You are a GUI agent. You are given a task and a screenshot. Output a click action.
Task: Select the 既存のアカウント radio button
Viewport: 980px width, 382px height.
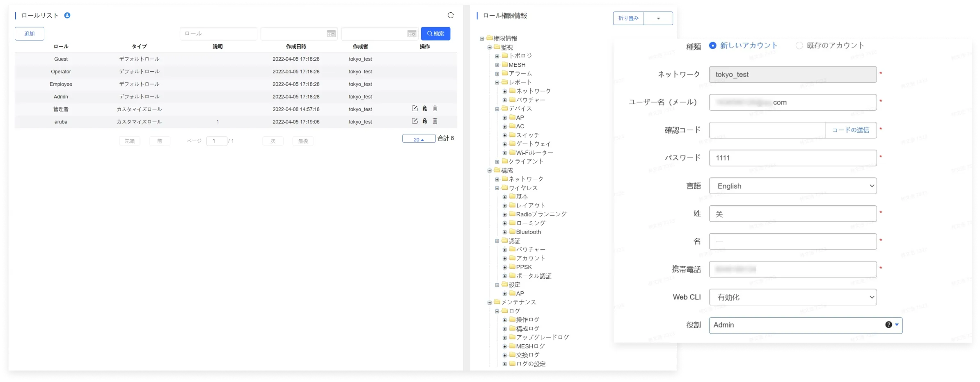click(799, 45)
